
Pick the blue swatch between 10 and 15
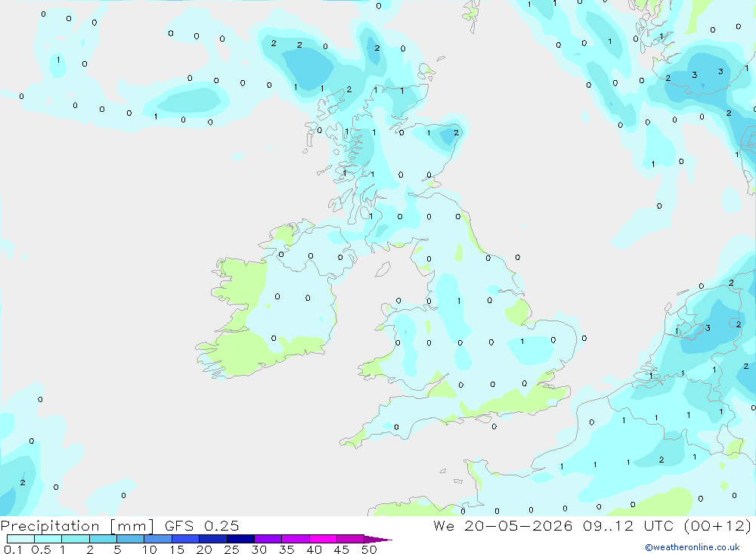pos(158,539)
